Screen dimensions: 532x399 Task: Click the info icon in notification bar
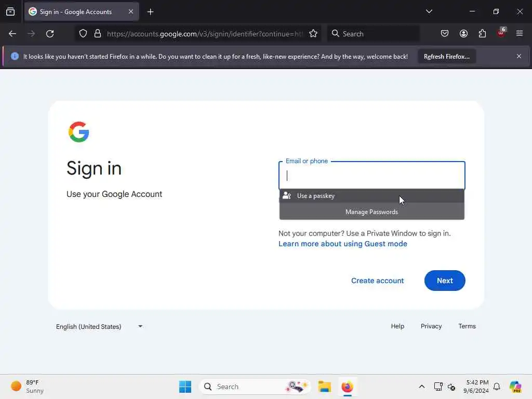[x=15, y=56]
